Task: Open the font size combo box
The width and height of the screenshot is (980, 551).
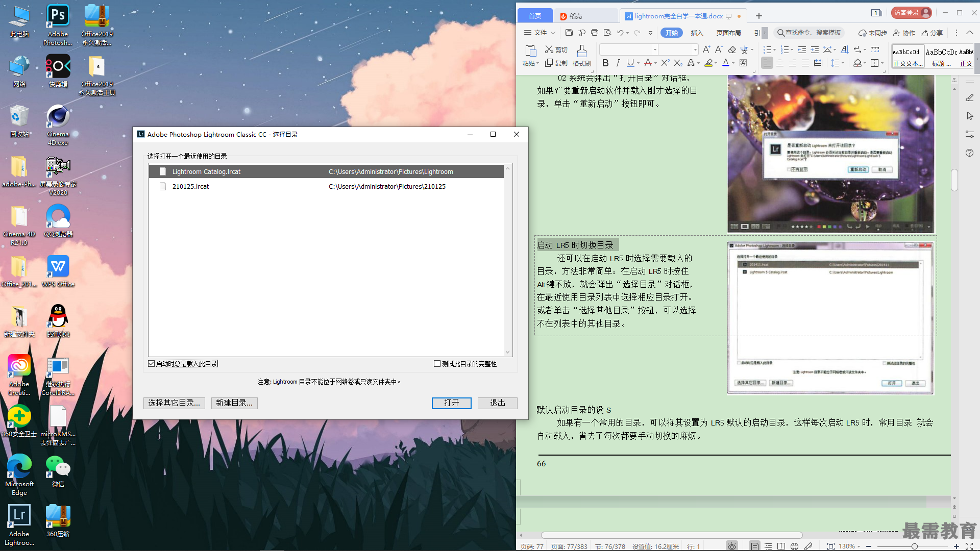Action: (x=678, y=49)
